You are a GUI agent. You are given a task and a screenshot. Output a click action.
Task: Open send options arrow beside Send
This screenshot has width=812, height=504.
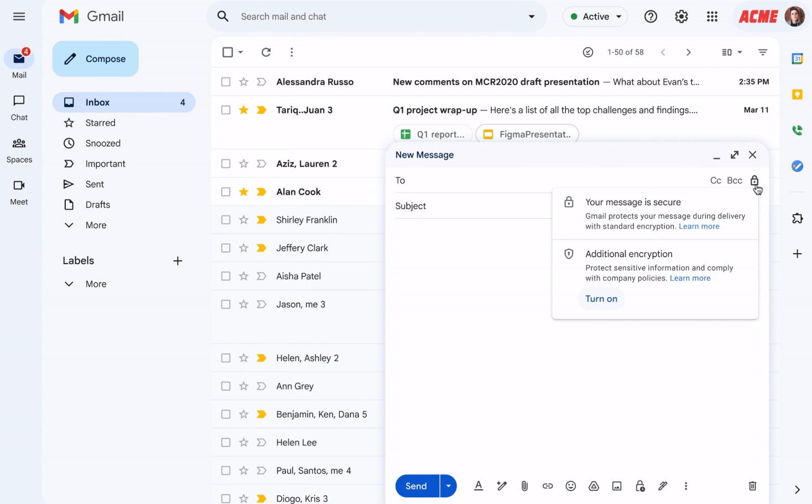[x=449, y=486]
